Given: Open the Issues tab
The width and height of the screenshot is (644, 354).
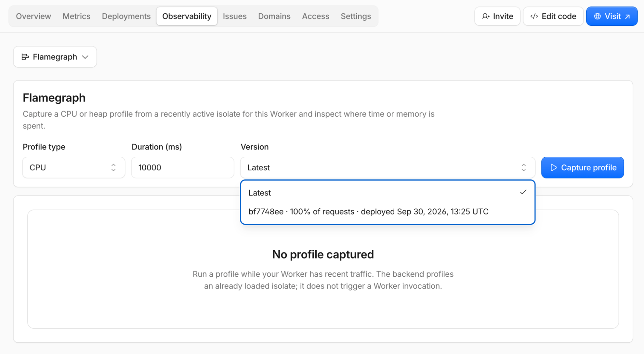Looking at the screenshot, I should 235,16.
